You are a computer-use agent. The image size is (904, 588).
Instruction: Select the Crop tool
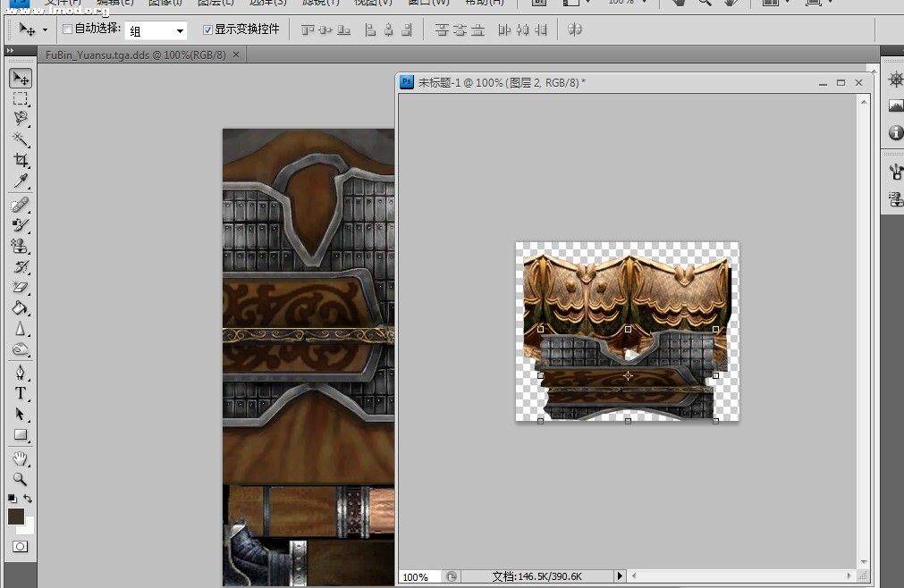pyautogui.click(x=20, y=161)
